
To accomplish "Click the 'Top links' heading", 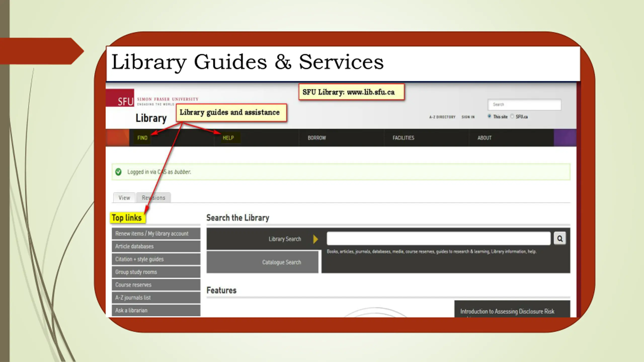I will (x=127, y=218).
